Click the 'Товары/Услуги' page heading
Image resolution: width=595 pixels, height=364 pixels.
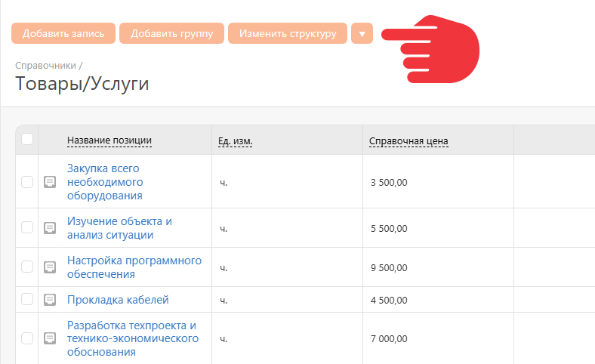[82, 84]
